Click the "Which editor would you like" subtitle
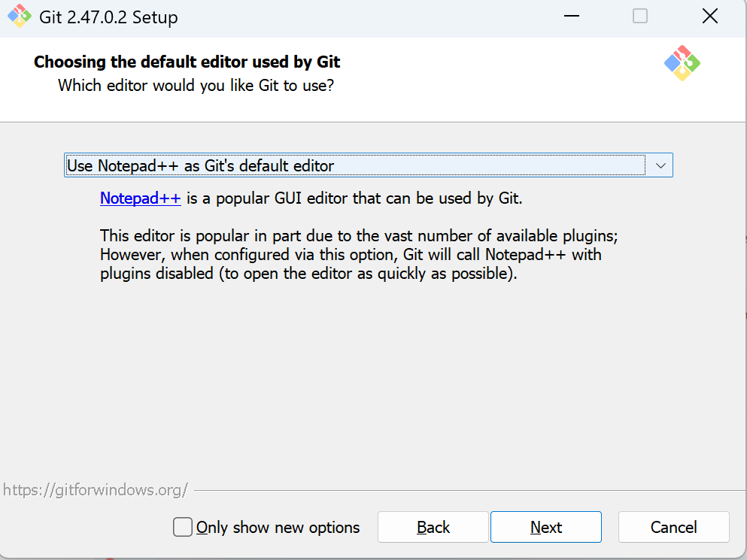Image resolution: width=747 pixels, height=560 pixels. [196, 86]
